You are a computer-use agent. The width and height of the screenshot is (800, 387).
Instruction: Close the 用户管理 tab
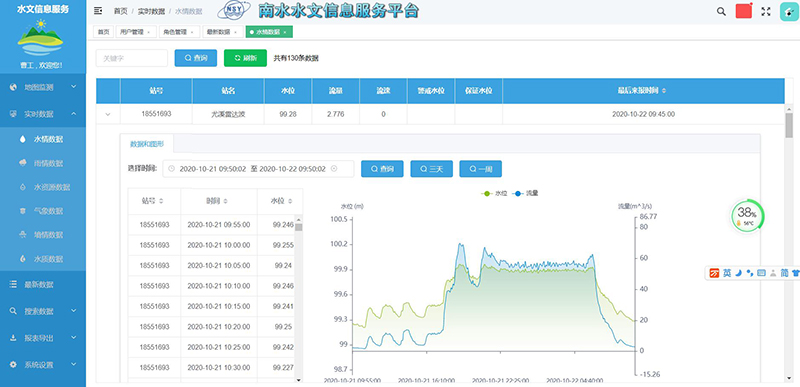pyautogui.click(x=148, y=32)
